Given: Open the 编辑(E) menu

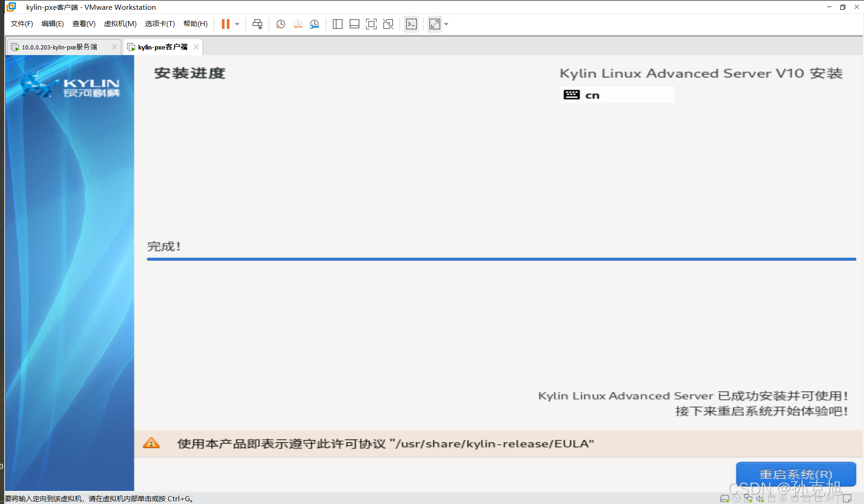Looking at the screenshot, I should pos(53,24).
